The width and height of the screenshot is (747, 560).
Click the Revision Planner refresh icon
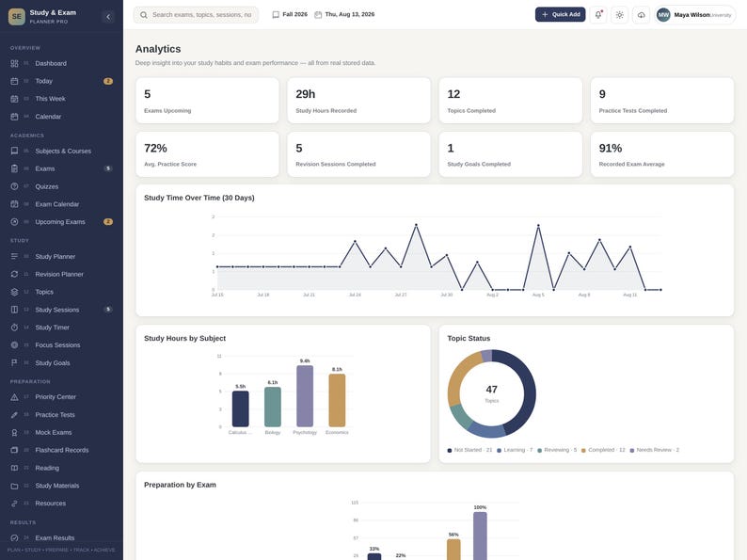click(x=14, y=274)
